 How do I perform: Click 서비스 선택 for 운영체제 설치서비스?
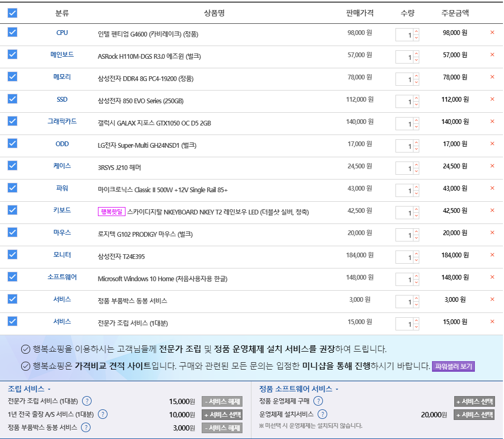point(474,415)
